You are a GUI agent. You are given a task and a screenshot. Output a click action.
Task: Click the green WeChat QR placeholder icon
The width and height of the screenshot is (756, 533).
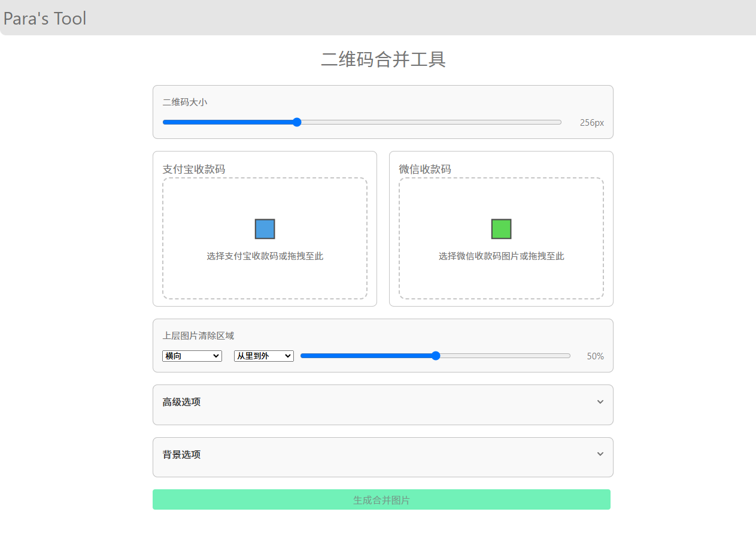[x=500, y=229]
